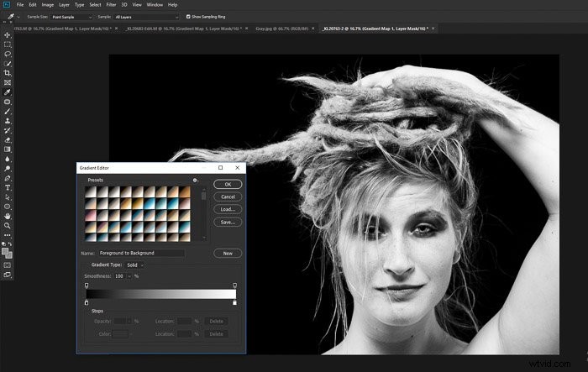Expand the Sample All Layers dropdown
Viewport: 588px width, 372px height.
coord(146,17)
